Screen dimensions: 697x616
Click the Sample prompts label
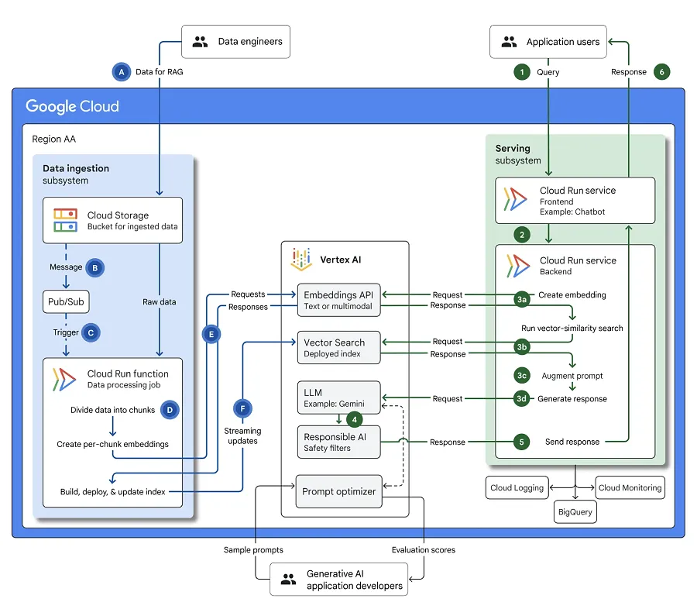pos(253,549)
